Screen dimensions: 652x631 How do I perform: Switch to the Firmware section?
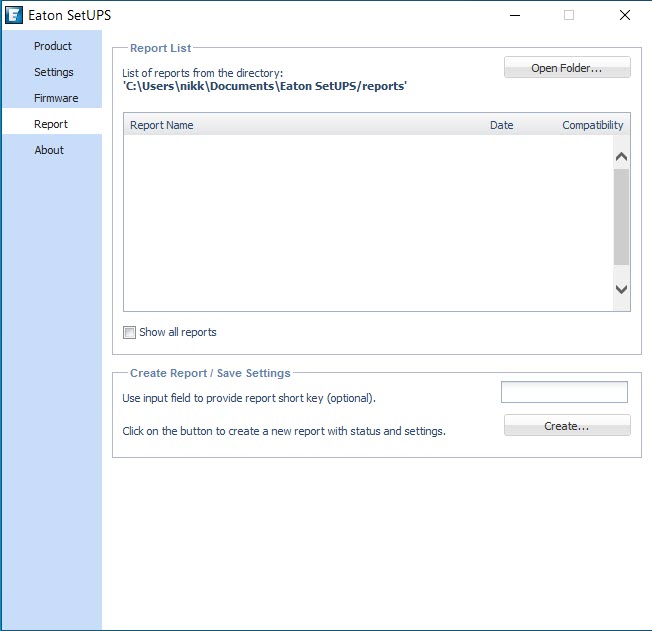point(52,98)
